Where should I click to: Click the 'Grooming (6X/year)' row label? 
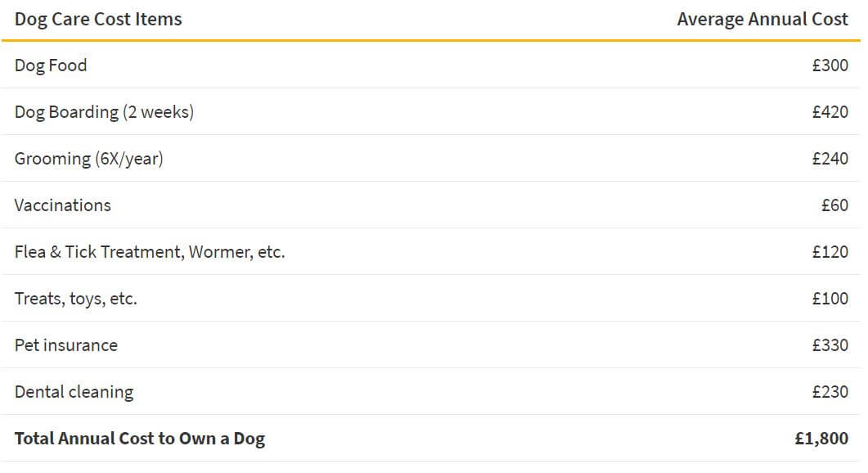tap(89, 159)
